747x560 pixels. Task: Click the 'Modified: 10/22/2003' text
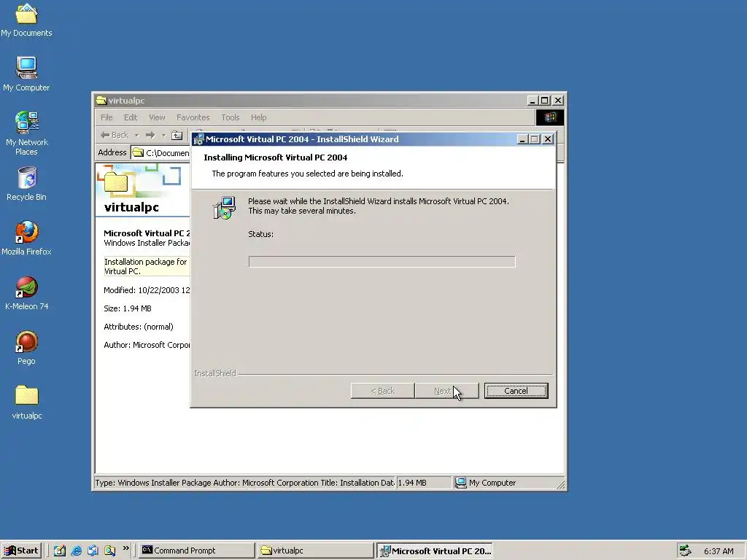click(147, 290)
